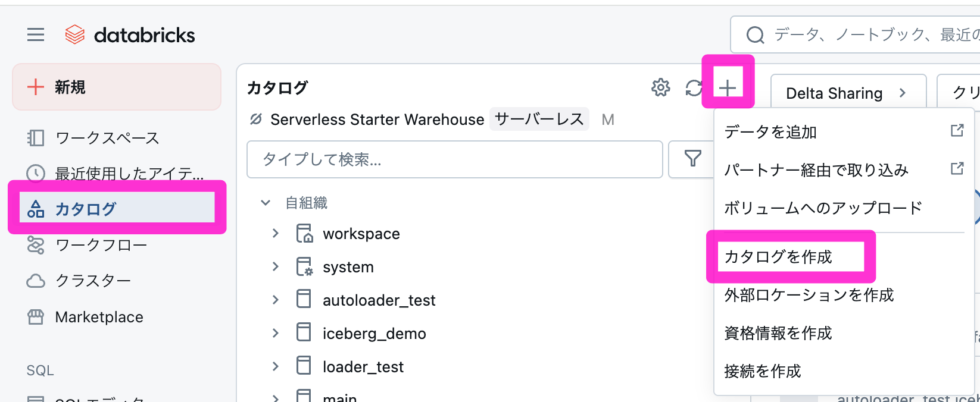Screen dimensions: 980x402
Task: Select カタログを作成 menu item
Action: pos(778,257)
